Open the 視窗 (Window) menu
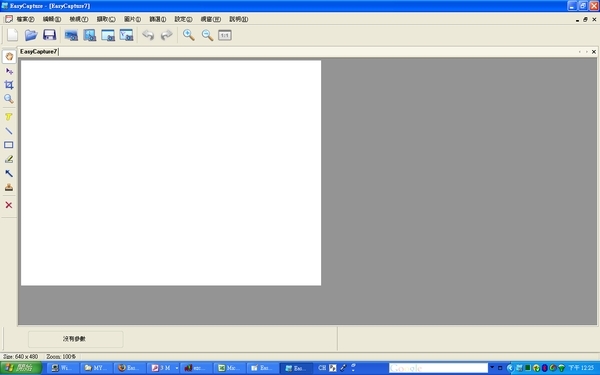Screen dimensions: 600x375 [210, 19]
